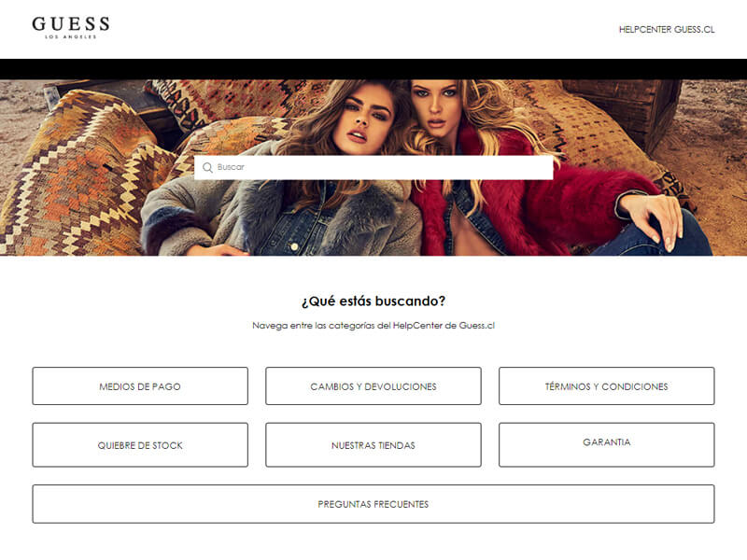Open the Medios de Pago category
747x560 pixels.
(x=140, y=386)
